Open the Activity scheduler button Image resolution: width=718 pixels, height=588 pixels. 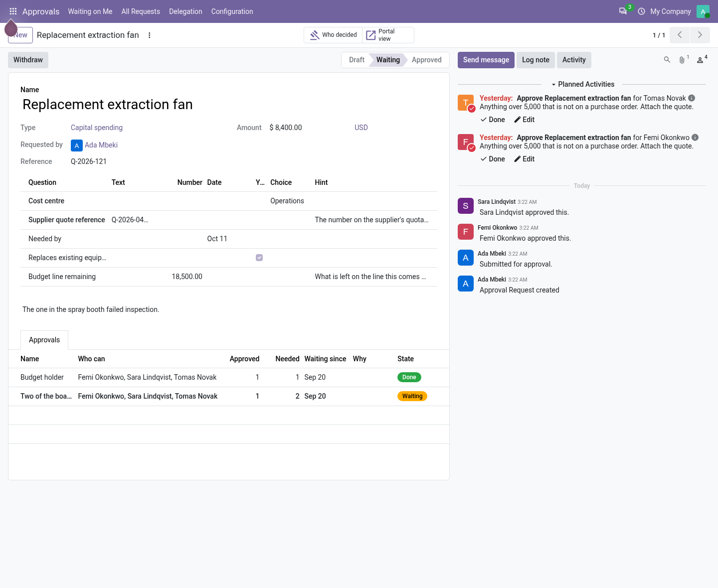click(574, 60)
